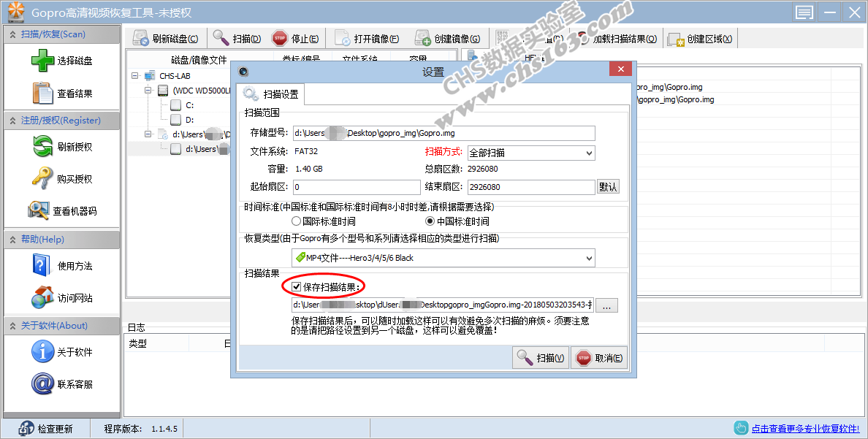Click the 检查更新 icon in status bar
Viewport: 868px width, 439px height.
tap(26, 429)
